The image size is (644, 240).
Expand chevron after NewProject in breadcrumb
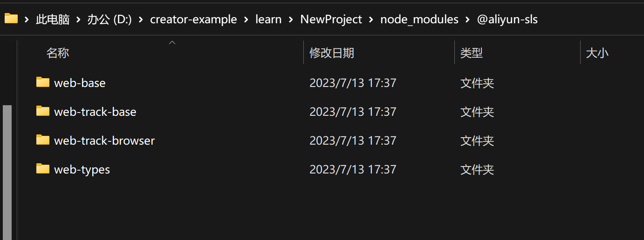coord(371,20)
